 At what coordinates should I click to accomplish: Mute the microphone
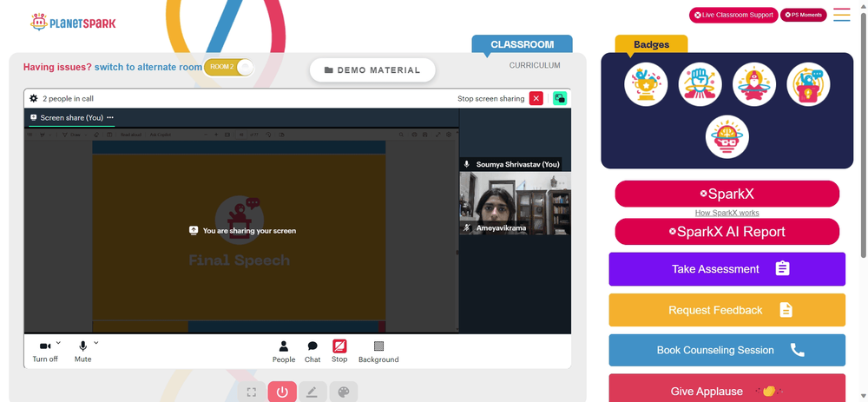click(83, 352)
